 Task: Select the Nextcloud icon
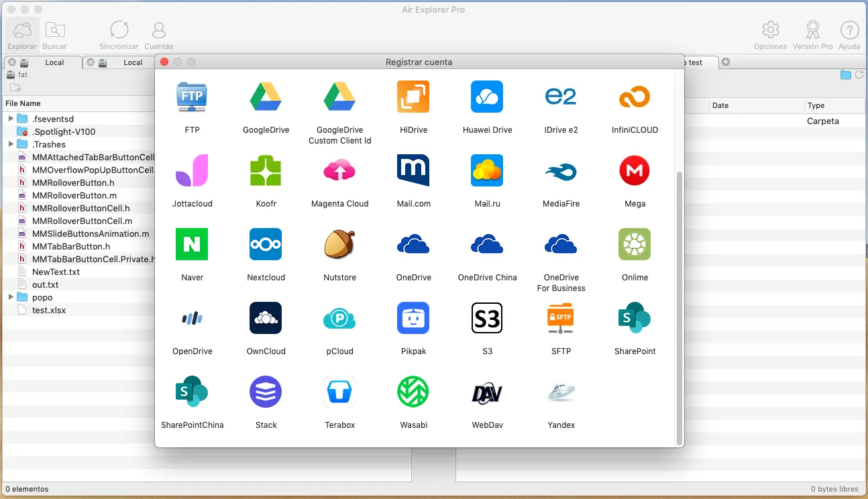266,244
